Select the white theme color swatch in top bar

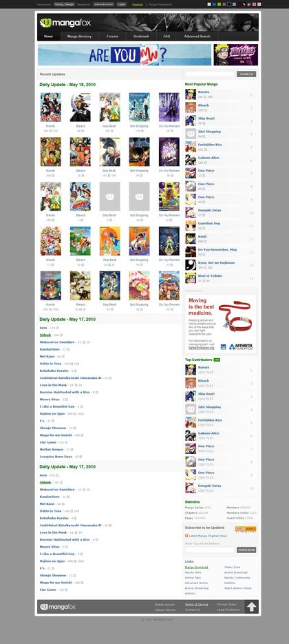(209, 4)
